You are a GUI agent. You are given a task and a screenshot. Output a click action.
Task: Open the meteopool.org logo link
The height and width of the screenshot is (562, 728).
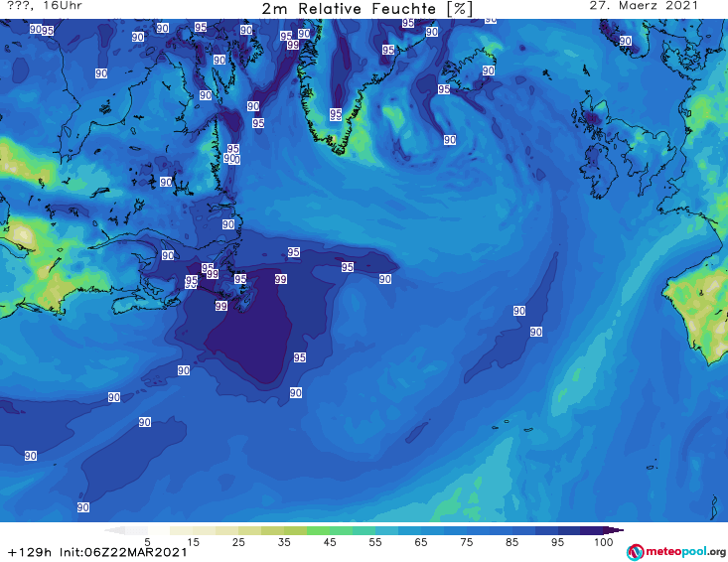(676, 552)
